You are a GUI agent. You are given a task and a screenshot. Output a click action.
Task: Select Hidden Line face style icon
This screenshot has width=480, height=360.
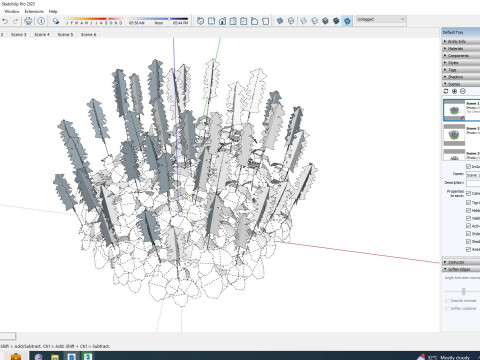tap(314, 21)
